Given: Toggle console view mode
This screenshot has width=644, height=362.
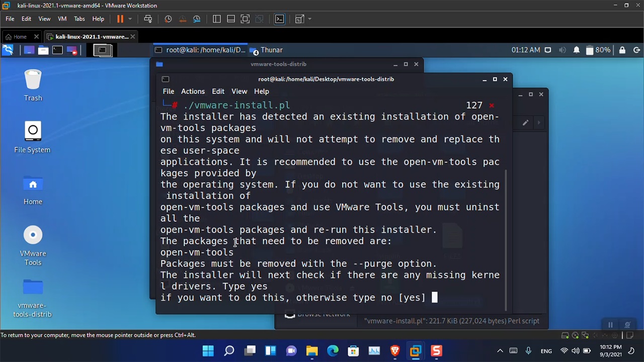Looking at the screenshot, I should click(279, 19).
